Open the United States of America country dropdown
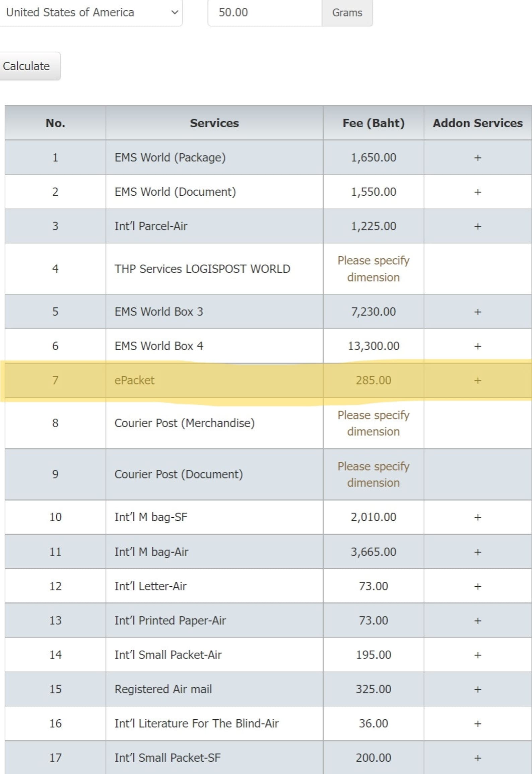 coord(90,13)
